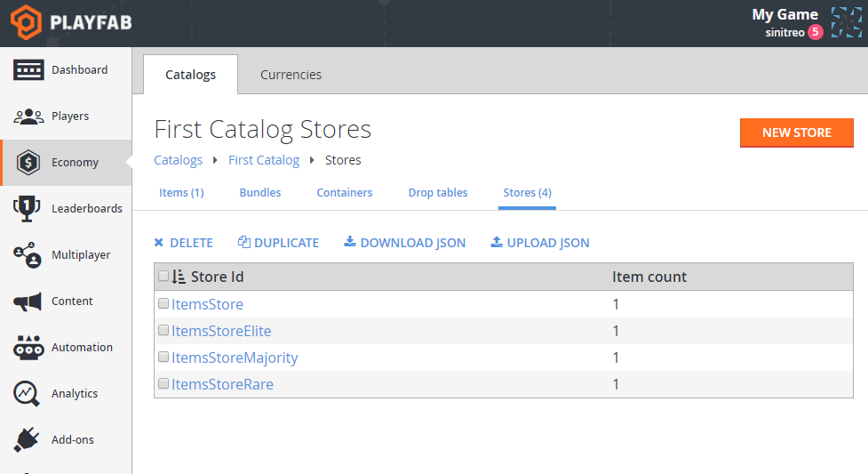Open the Drop tables tab

pyautogui.click(x=438, y=192)
